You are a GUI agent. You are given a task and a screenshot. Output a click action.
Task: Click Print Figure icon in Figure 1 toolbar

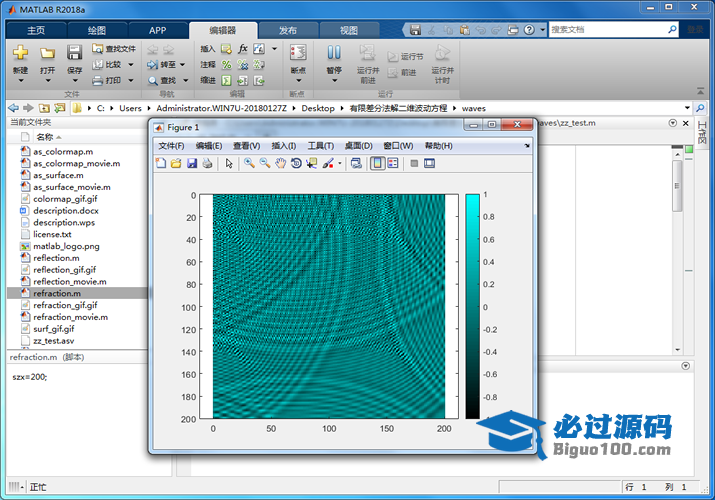click(207, 163)
